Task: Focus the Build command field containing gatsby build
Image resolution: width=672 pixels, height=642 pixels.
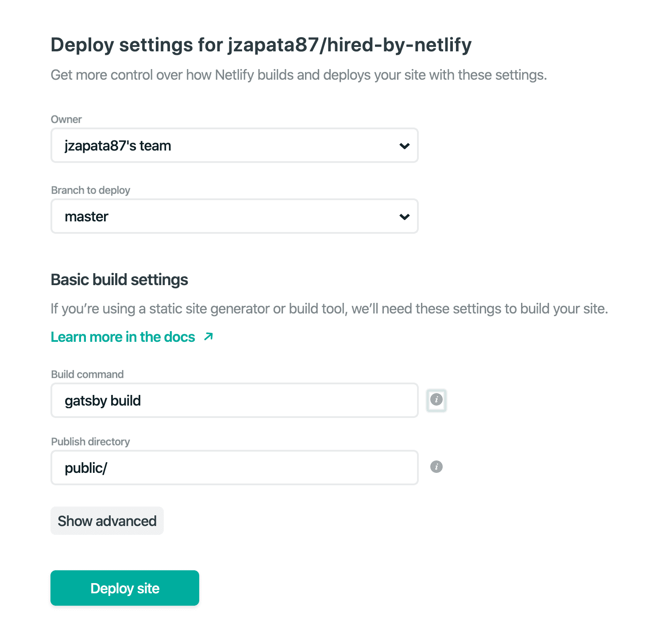Action: (x=234, y=401)
